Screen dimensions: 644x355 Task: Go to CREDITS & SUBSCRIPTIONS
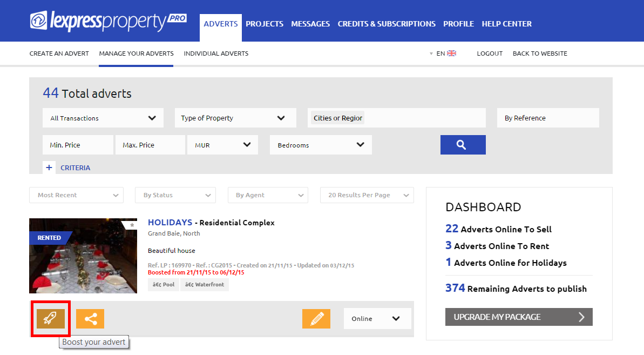tap(387, 24)
